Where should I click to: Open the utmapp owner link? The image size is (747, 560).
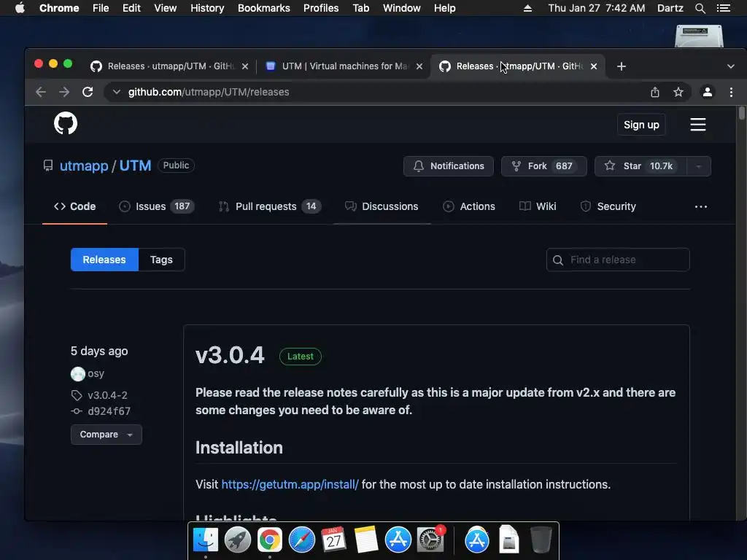tap(84, 166)
